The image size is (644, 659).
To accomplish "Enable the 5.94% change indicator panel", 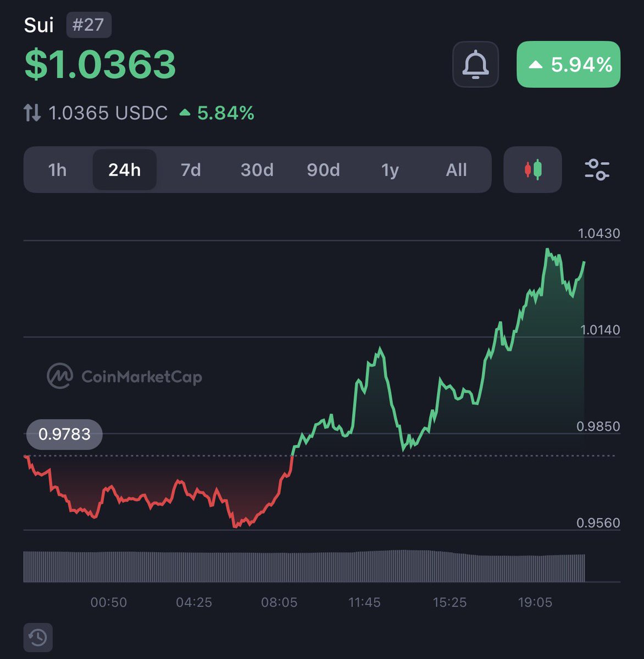I will tap(568, 64).
